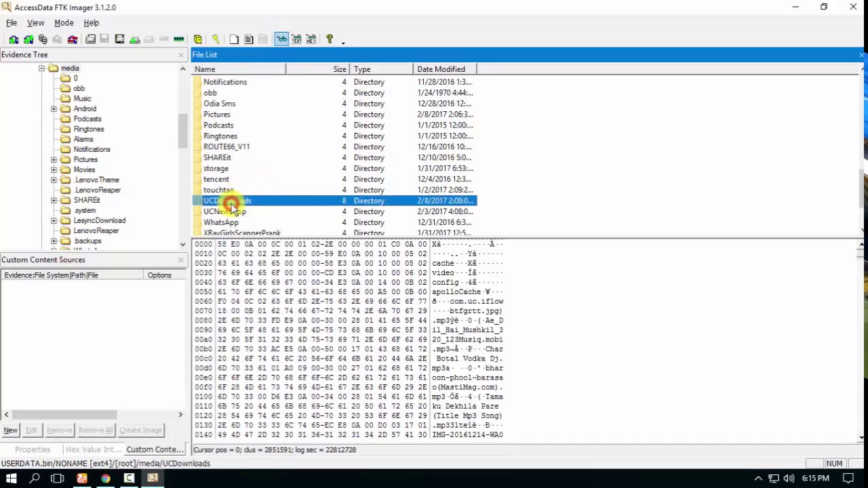This screenshot has height=488, width=868.
Task: Sort file list by Name column
Action: pos(239,69)
